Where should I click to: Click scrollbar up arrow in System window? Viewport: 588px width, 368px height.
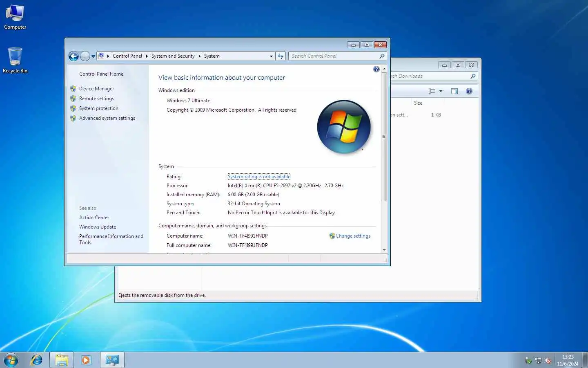(x=384, y=69)
